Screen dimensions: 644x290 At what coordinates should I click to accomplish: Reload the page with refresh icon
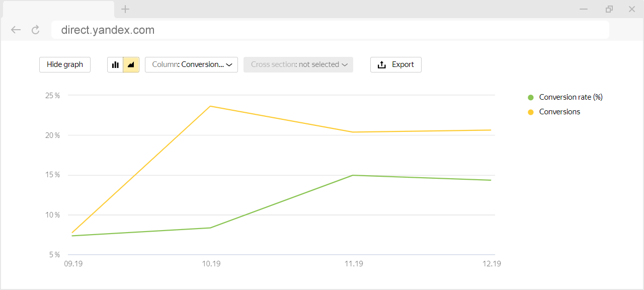pyautogui.click(x=35, y=30)
